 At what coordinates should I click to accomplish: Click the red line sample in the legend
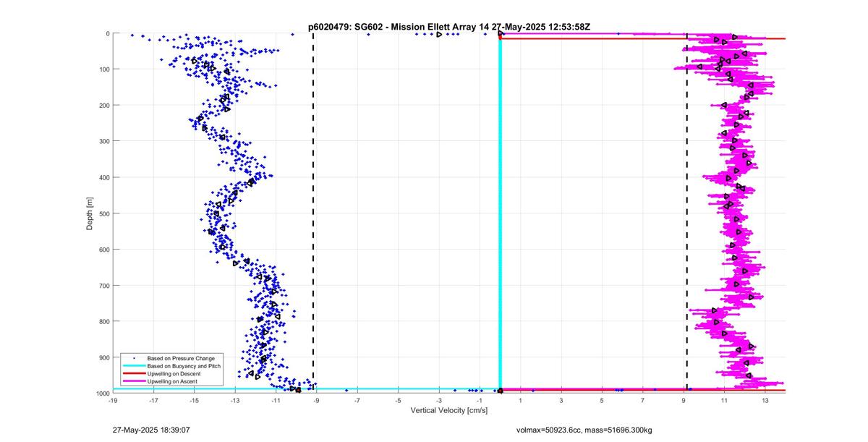tap(134, 373)
